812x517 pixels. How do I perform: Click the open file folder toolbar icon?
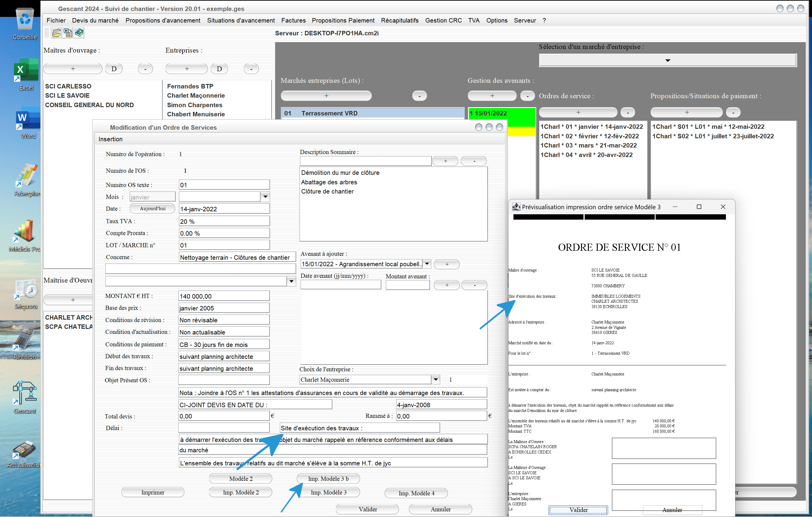click(x=56, y=33)
